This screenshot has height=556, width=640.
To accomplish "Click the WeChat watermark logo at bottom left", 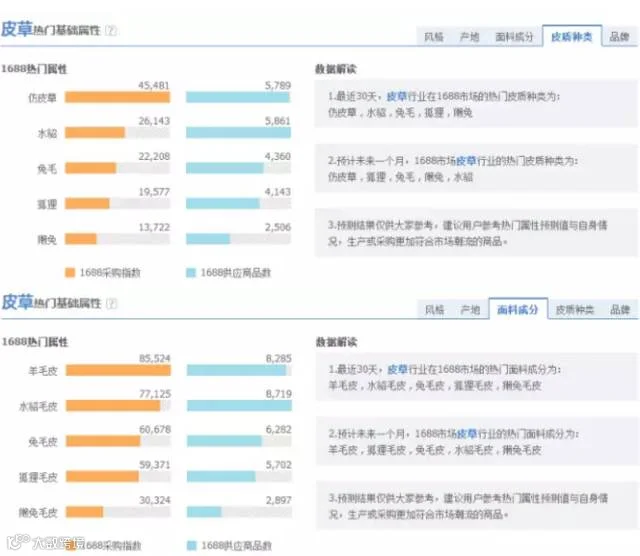I will (x=18, y=541).
